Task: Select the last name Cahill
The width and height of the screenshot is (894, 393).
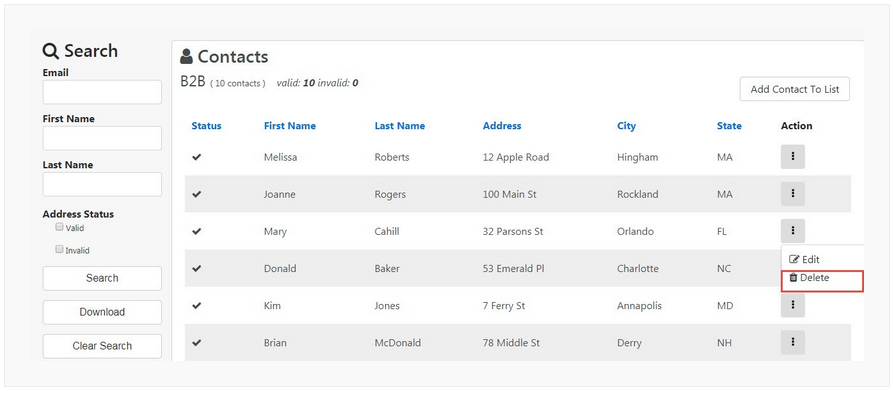Action: tap(387, 231)
